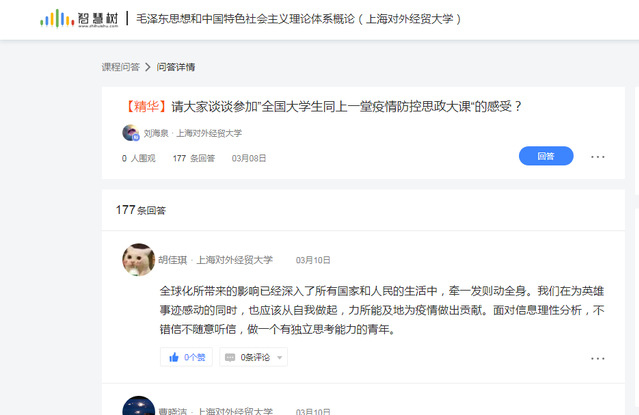639x415 pixels.
Task: Click the breadcrumb chevron arrow
Action: point(148,67)
